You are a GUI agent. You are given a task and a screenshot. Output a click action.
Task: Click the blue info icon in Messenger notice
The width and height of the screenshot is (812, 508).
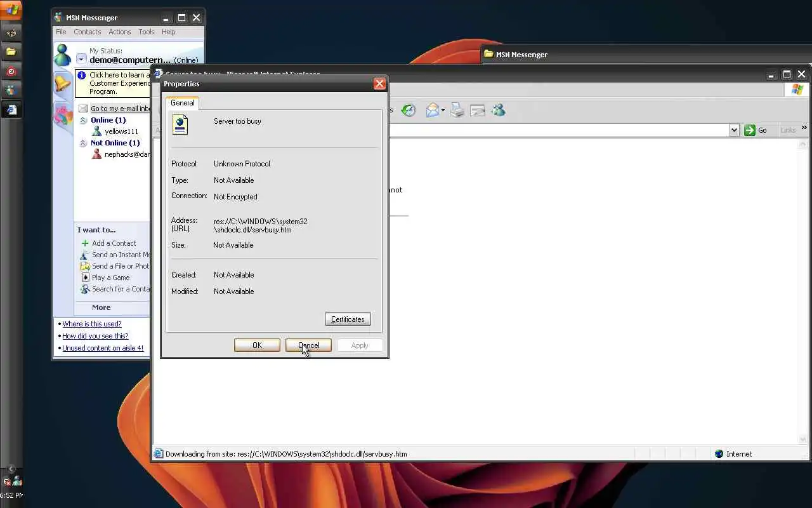tap(82, 75)
